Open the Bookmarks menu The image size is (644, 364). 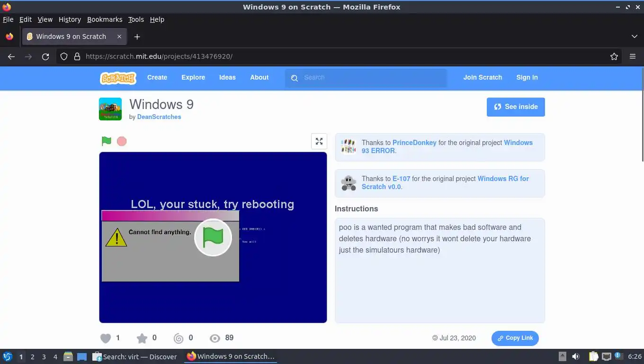tap(105, 19)
